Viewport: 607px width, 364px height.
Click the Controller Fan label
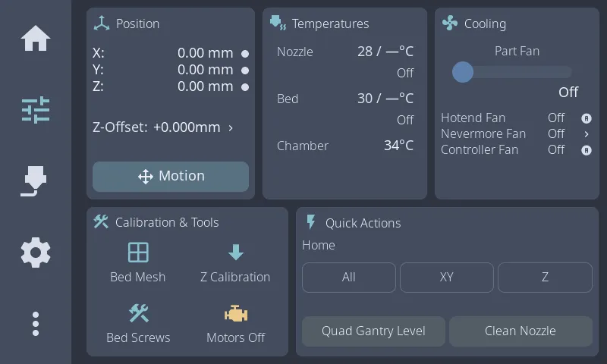[x=480, y=149]
